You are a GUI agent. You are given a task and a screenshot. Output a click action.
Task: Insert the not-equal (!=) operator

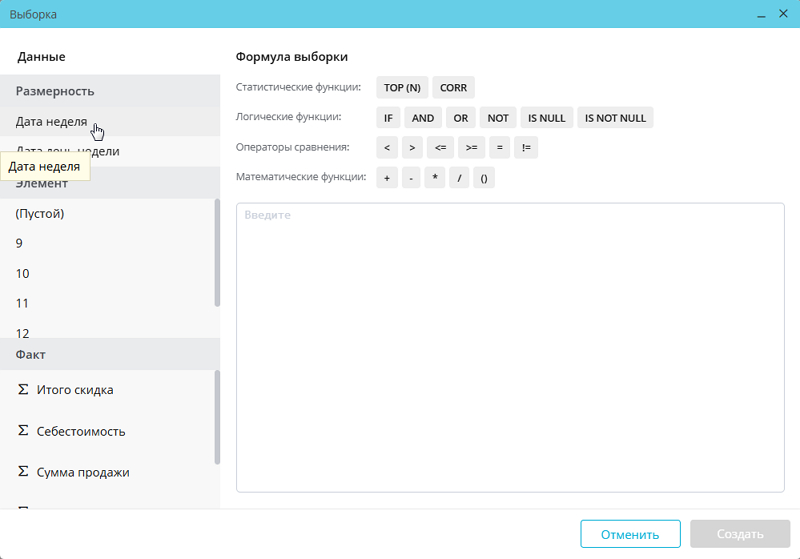point(526,148)
